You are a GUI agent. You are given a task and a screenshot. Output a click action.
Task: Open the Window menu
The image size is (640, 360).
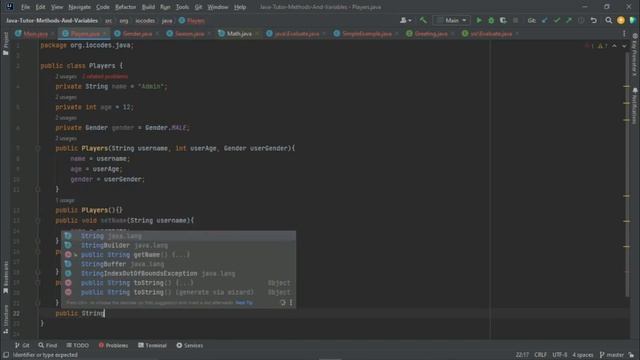[x=218, y=7]
